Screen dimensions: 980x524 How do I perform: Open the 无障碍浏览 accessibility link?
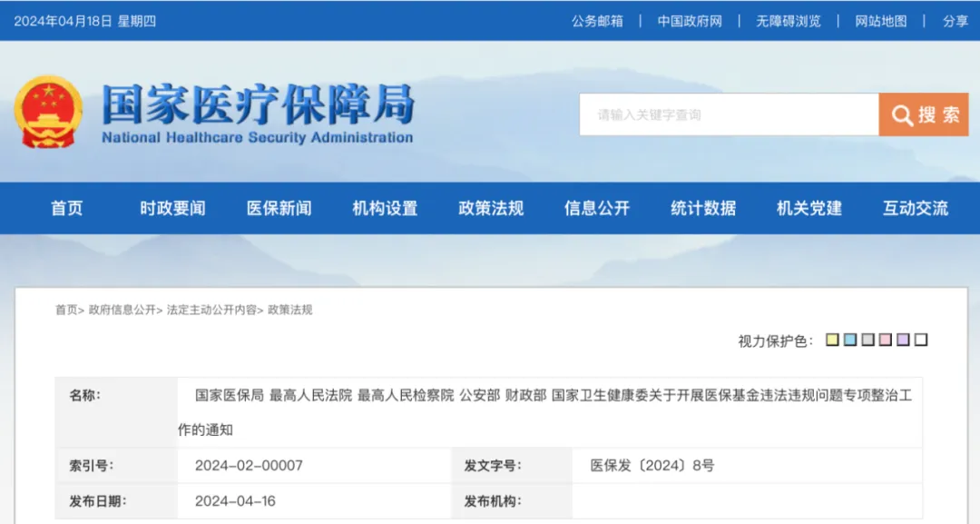click(789, 21)
